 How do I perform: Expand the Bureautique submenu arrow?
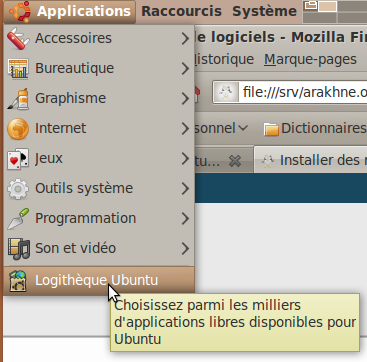pyautogui.click(x=185, y=69)
